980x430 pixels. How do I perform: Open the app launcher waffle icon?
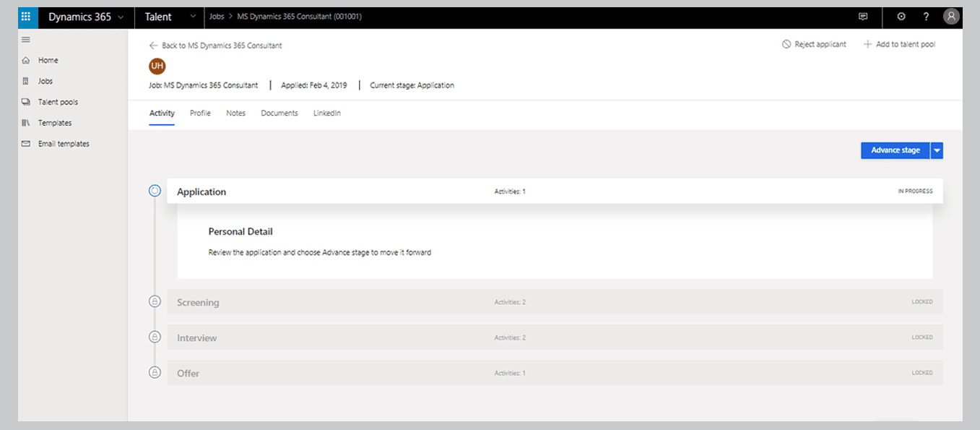[26, 17]
